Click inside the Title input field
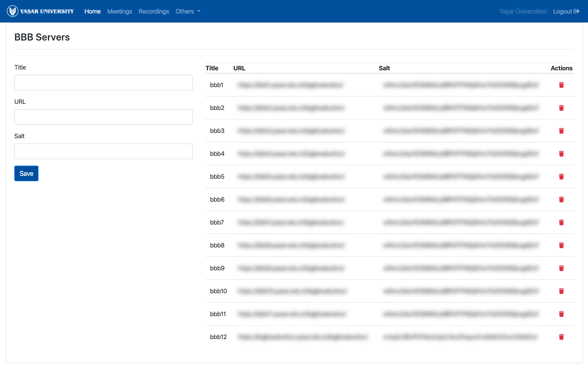 pos(103,83)
